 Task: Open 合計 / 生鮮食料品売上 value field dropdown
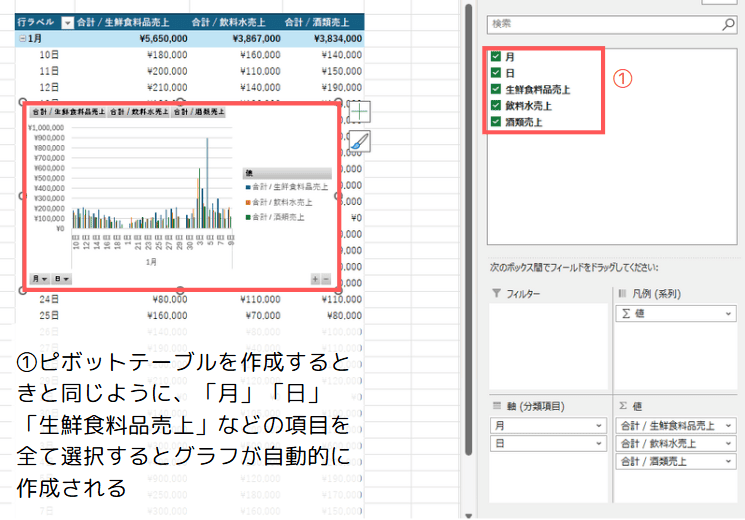pyautogui.click(x=728, y=426)
